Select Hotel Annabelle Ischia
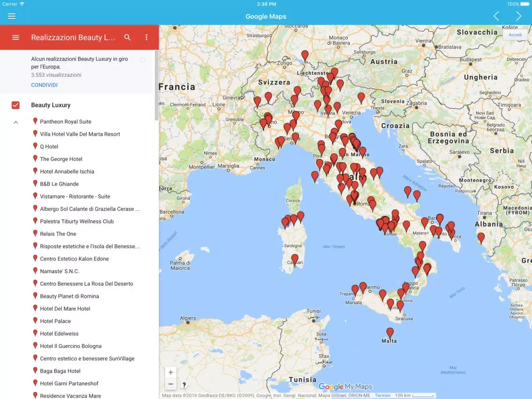 tap(67, 171)
